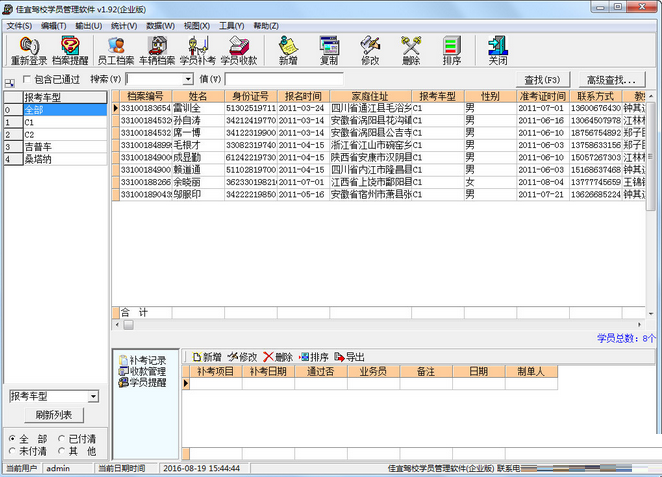Screen dimensions: 662x477
Task: Click the horizontal scrollbar thumb under the table
Action: coord(128,324)
